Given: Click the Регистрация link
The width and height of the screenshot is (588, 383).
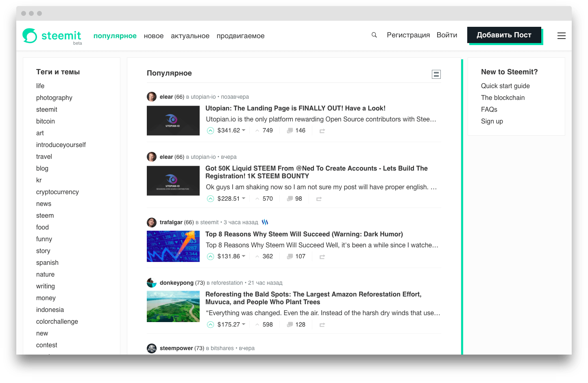Looking at the screenshot, I should tap(408, 35).
